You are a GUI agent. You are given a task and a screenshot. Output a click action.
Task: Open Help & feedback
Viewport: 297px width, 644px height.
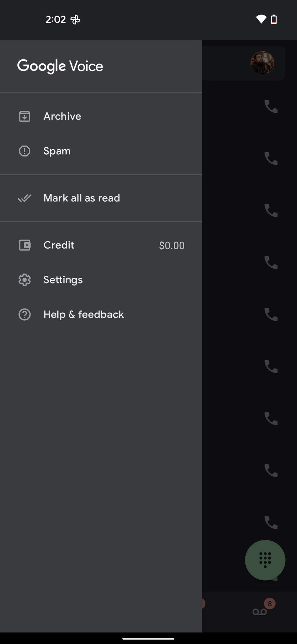84,315
